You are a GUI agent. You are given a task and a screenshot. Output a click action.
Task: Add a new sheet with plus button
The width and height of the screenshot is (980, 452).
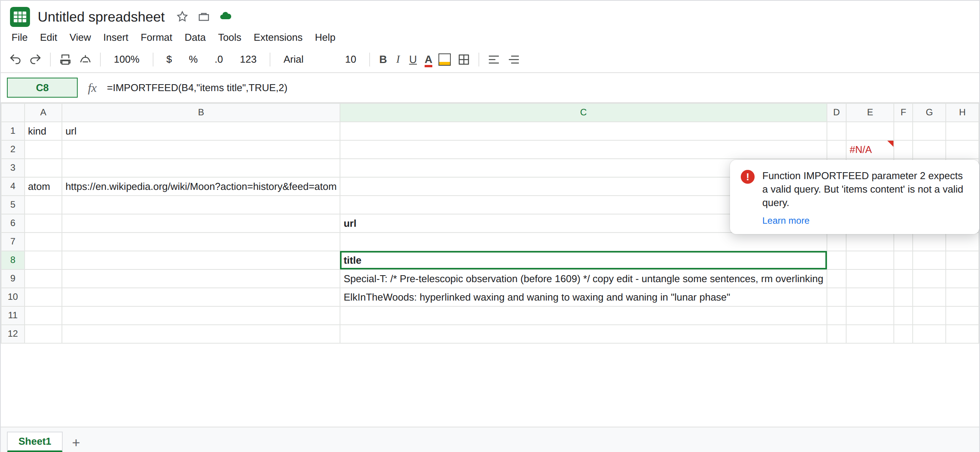tap(76, 442)
